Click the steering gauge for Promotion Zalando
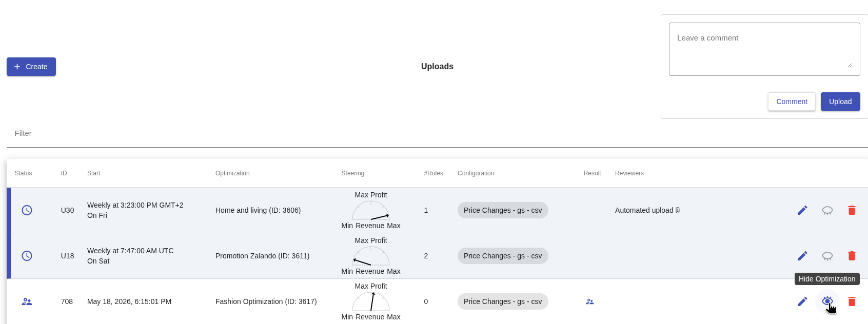 coord(371,256)
